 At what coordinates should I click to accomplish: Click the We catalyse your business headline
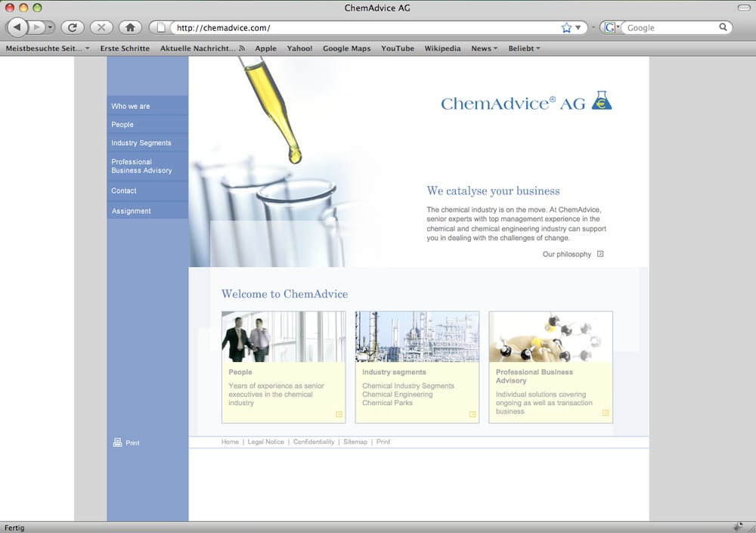[493, 191]
